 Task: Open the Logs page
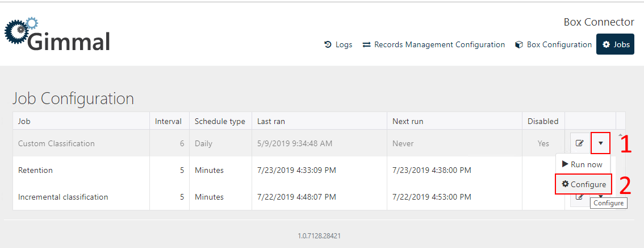pos(338,44)
